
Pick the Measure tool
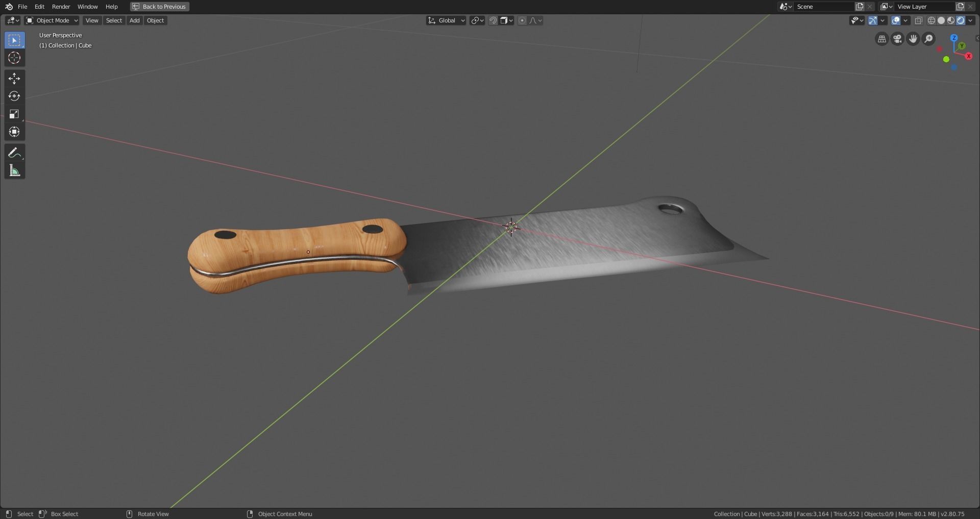pyautogui.click(x=14, y=169)
